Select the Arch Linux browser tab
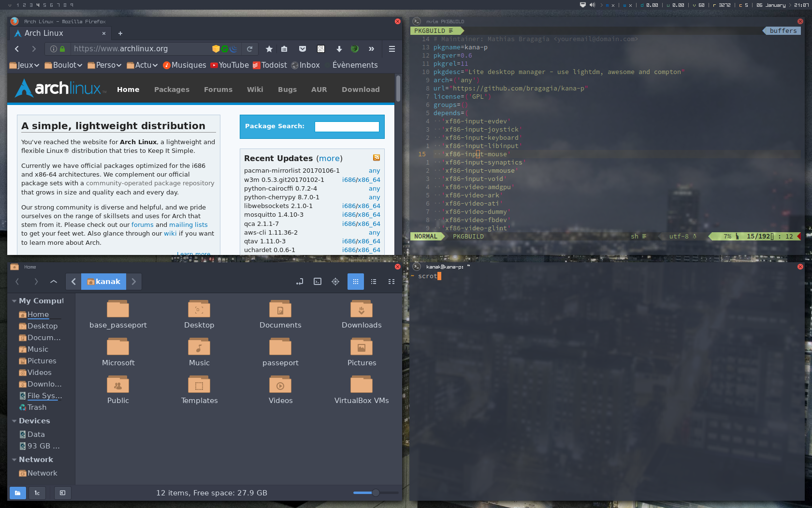The height and width of the screenshot is (508, 812). pyautogui.click(x=60, y=33)
